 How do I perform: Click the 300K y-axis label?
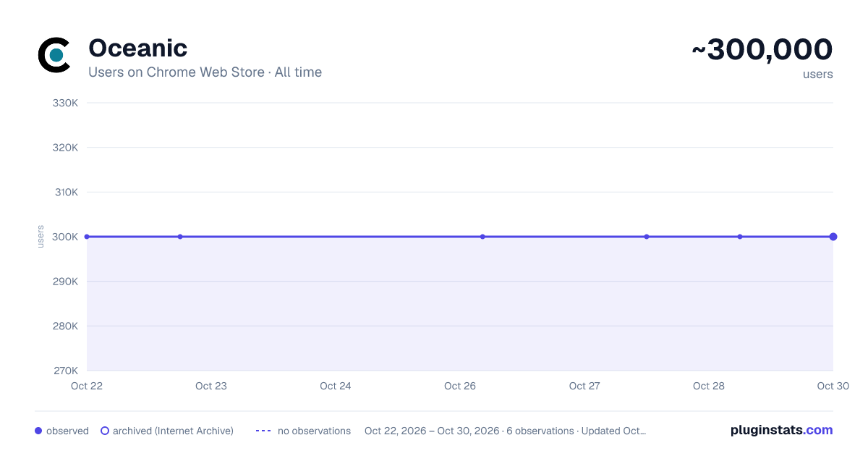point(65,237)
